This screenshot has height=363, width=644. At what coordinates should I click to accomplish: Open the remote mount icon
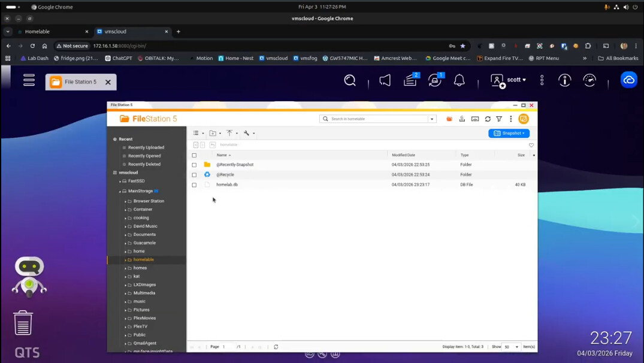point(475,119)
